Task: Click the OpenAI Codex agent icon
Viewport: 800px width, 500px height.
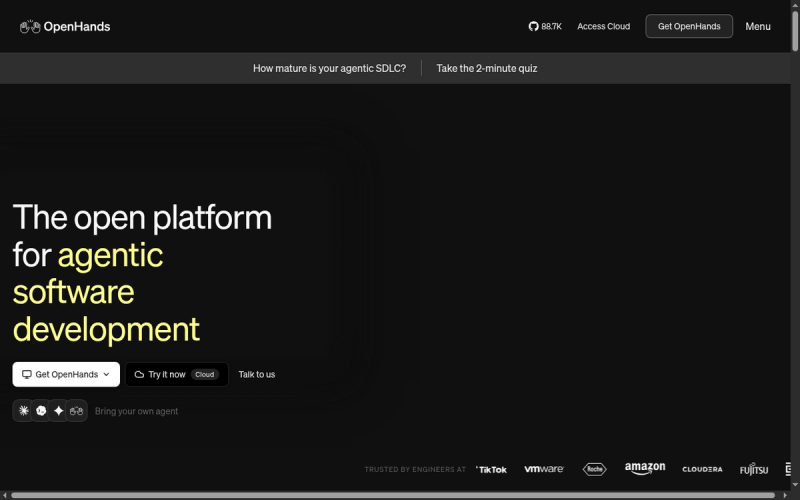Action: click(41, 411)
